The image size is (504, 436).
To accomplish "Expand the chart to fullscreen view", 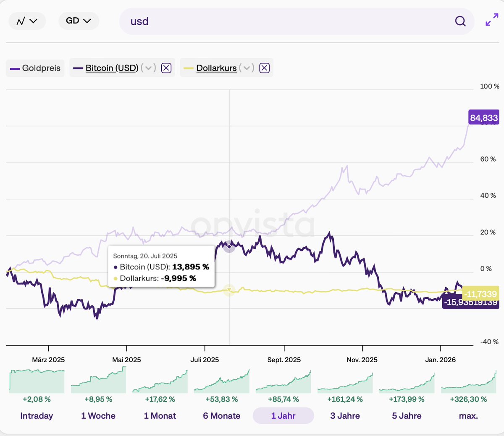I will (491, 21).
